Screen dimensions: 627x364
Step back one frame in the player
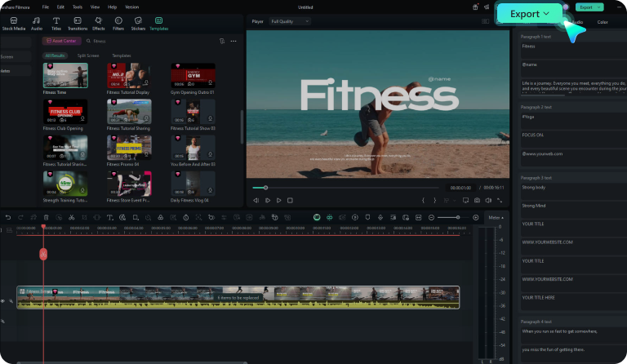click(256, 200)
